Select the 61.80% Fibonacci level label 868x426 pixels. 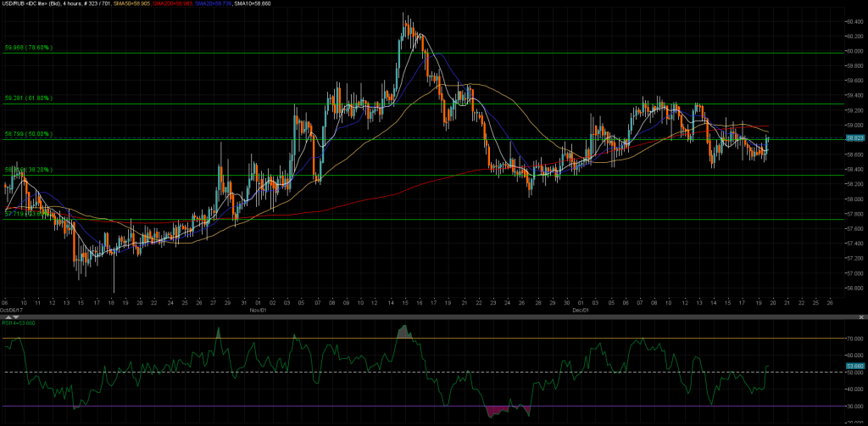click(x=28, y=99)
